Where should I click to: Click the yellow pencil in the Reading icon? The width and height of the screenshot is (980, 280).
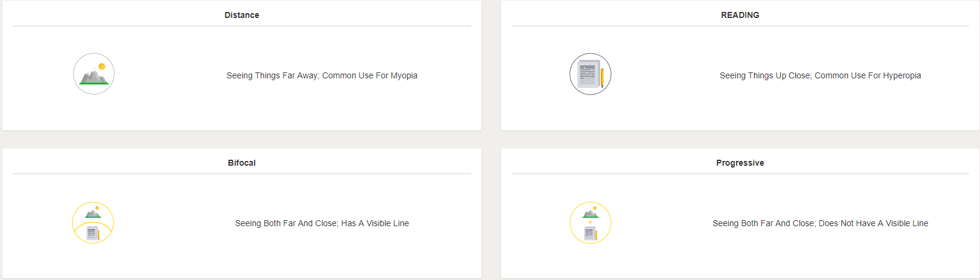click(x=602, y=77)
